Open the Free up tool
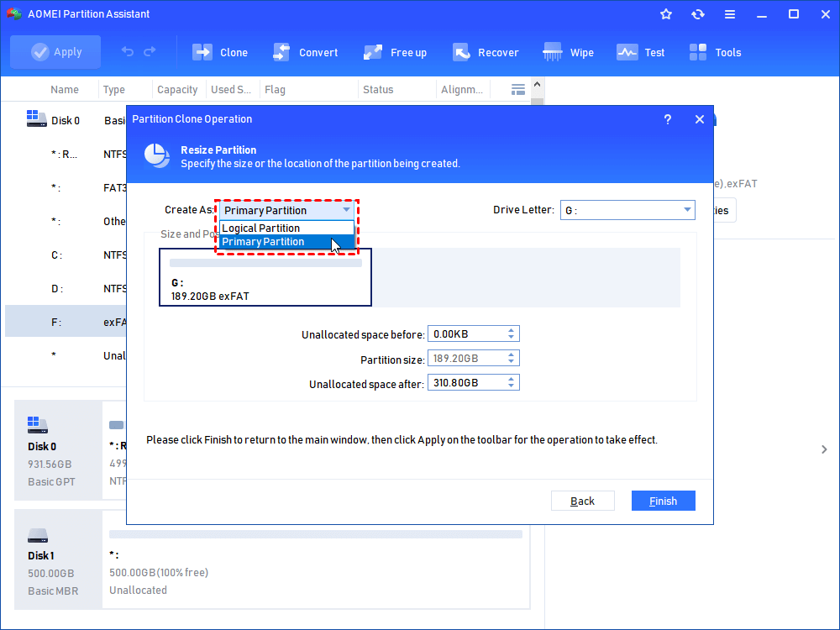This screenshot has height=630, width=840. [x=395, y=52]
